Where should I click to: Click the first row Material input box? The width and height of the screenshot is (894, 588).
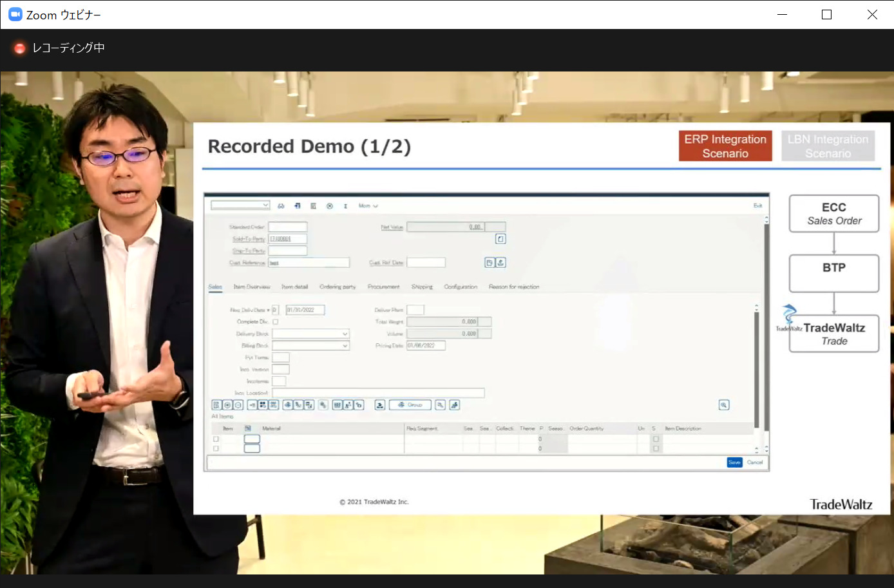click(252, 439)
